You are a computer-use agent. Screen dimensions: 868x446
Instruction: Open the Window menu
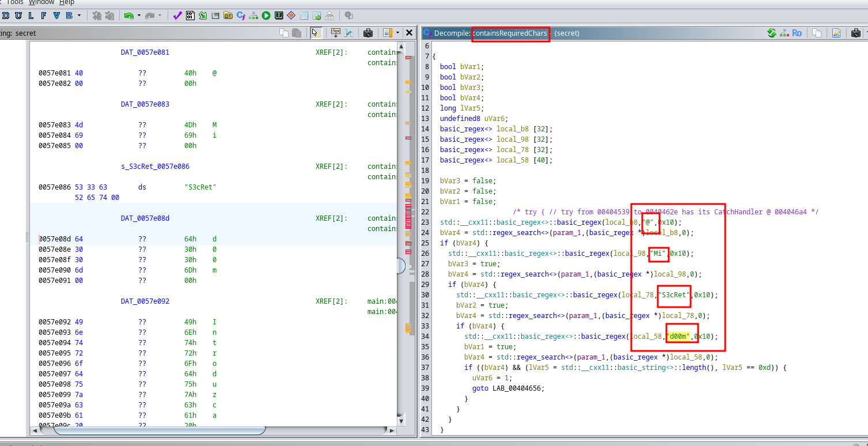(41, 2)
